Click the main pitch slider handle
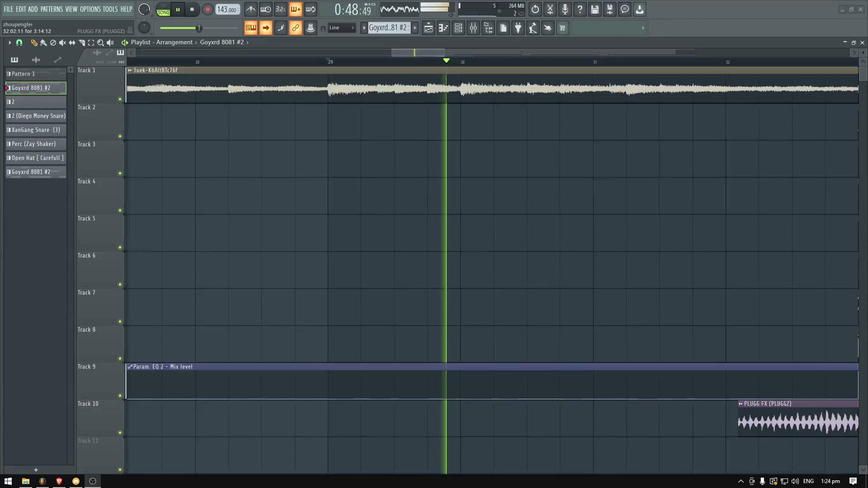This screenshot has height=488, width=868. (x=199, y=28)
